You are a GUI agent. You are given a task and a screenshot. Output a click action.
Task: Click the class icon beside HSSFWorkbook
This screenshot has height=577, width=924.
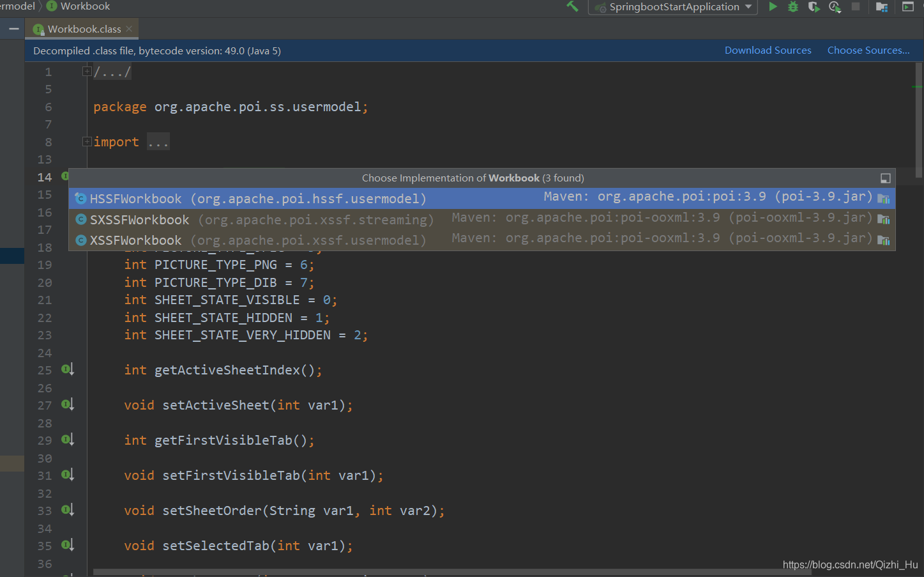(80, 199)
